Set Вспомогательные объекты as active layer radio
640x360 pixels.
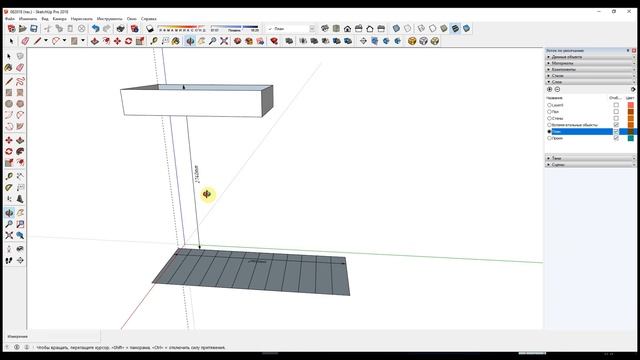[549, 124]
